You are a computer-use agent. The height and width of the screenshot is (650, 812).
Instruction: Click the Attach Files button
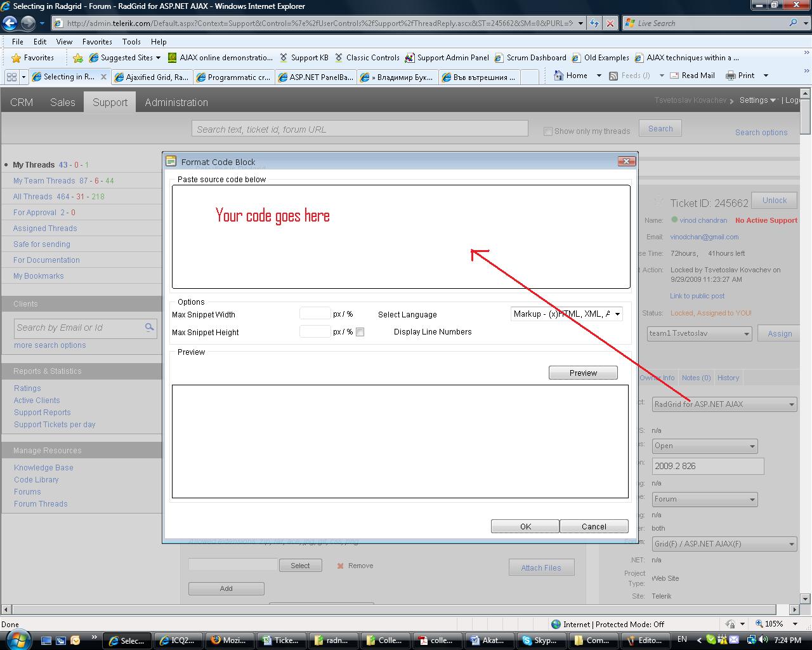[541, 567]
